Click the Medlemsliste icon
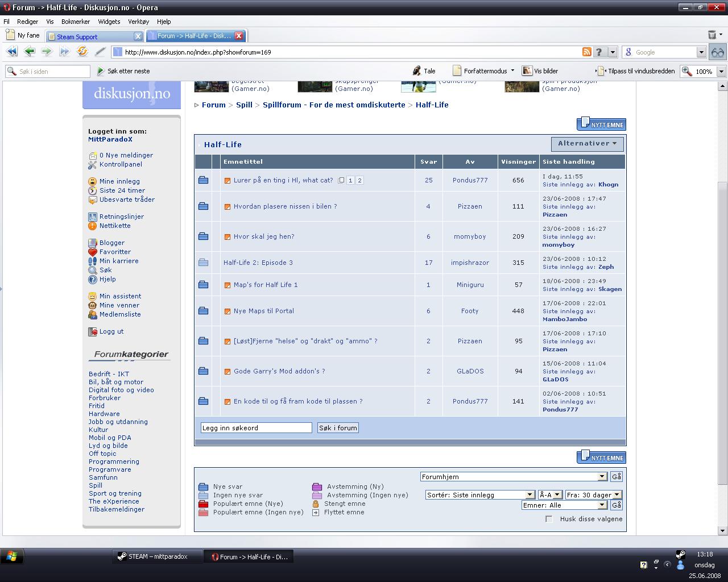This screenshot has width=728, height=582. click(92, 314)
